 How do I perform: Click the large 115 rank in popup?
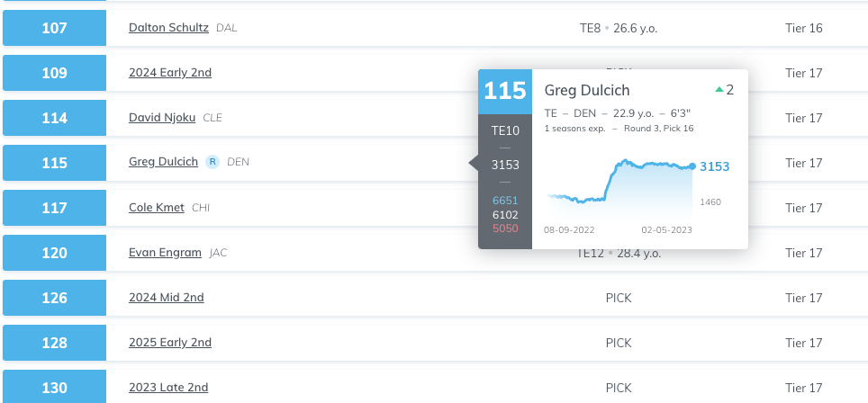(x=505, y=91)
